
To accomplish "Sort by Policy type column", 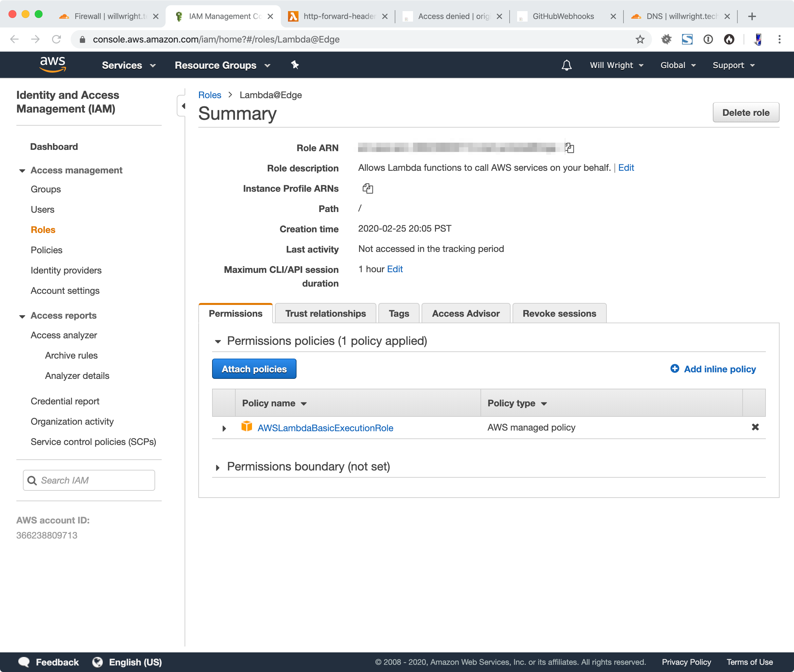I will click(517, 403).
